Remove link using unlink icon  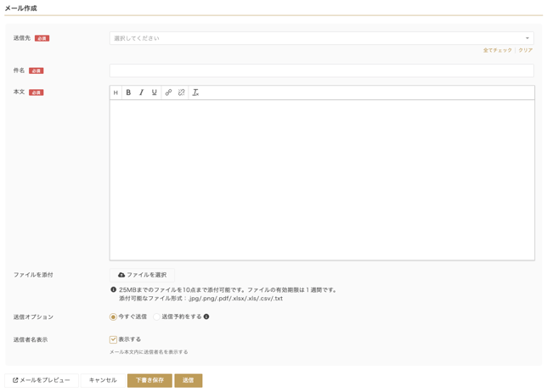point(182,92)
